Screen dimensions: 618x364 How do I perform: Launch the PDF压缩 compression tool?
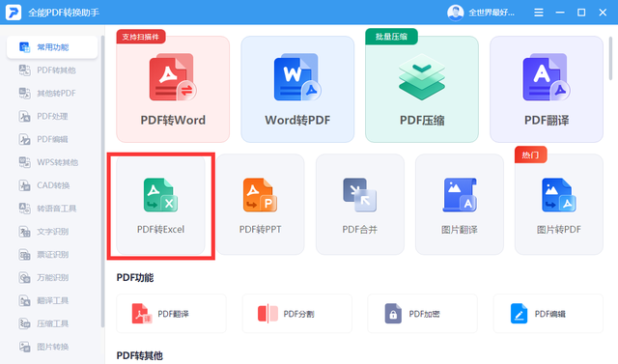coord(422,90)
